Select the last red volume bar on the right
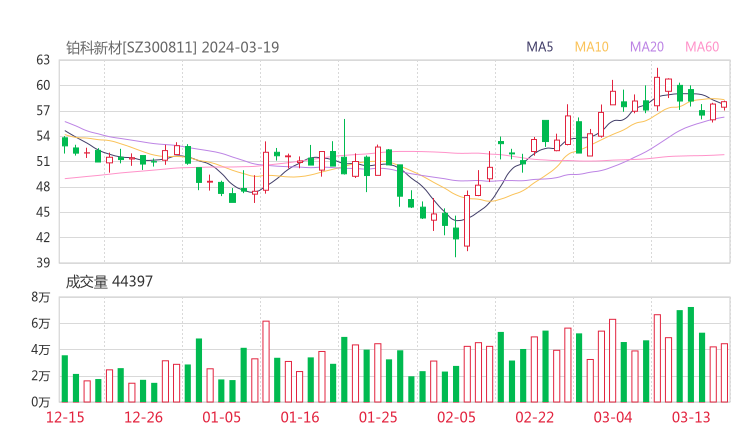 [x=724, y=373]
